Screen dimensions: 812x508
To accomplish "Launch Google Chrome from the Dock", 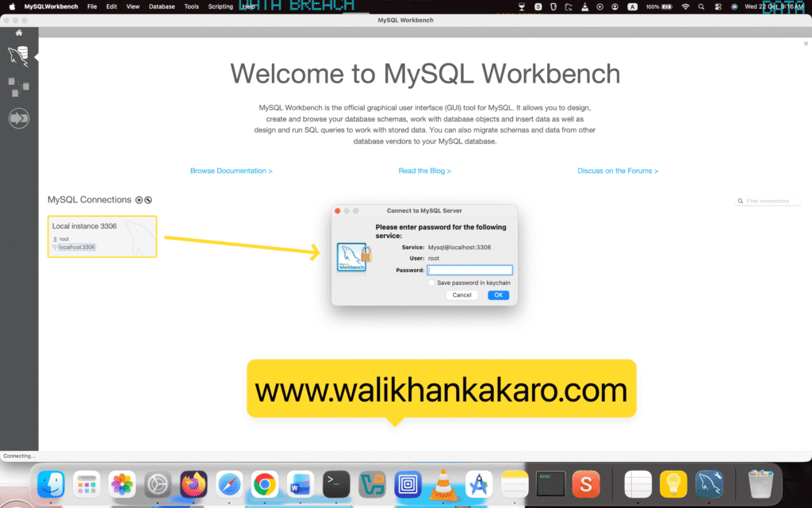I will (x=264, y=484).
